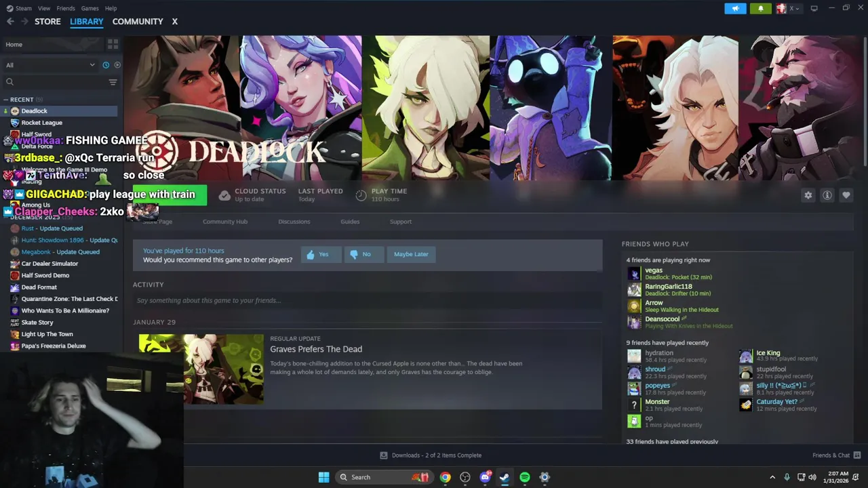Open the green notifications bell
Screen dimensions: 868x488
760,8
